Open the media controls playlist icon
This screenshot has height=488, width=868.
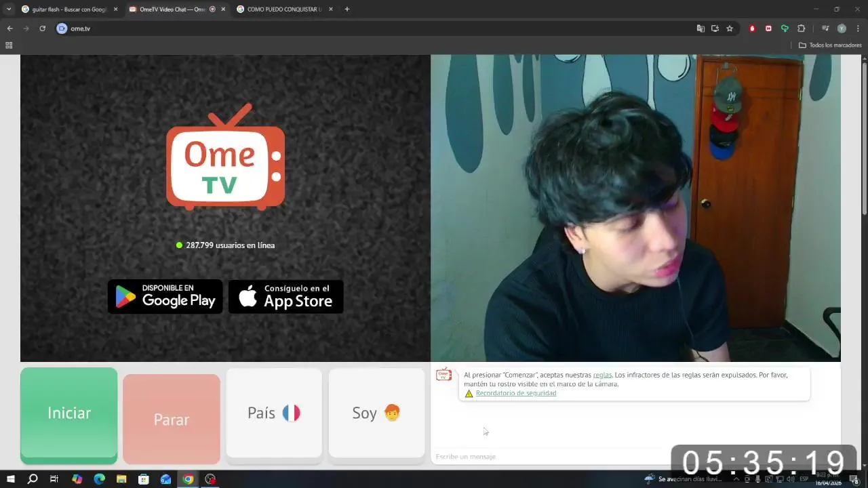click(825, 28)
